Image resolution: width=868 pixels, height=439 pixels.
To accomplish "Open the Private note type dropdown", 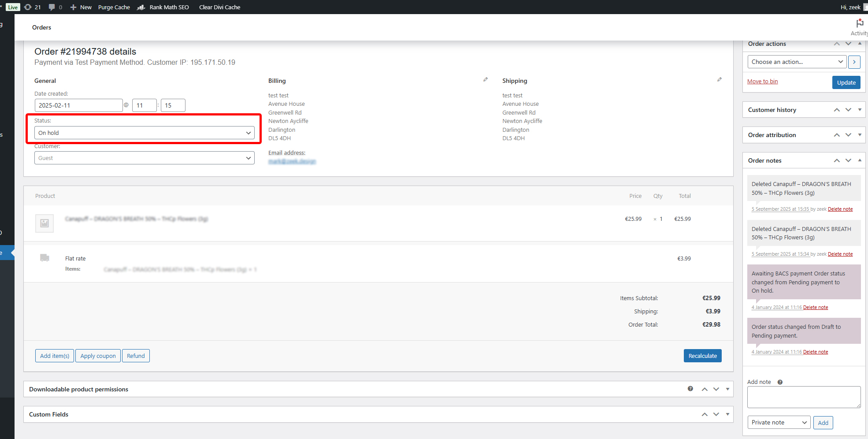I will pyautogui.click(x=779, y=422).
